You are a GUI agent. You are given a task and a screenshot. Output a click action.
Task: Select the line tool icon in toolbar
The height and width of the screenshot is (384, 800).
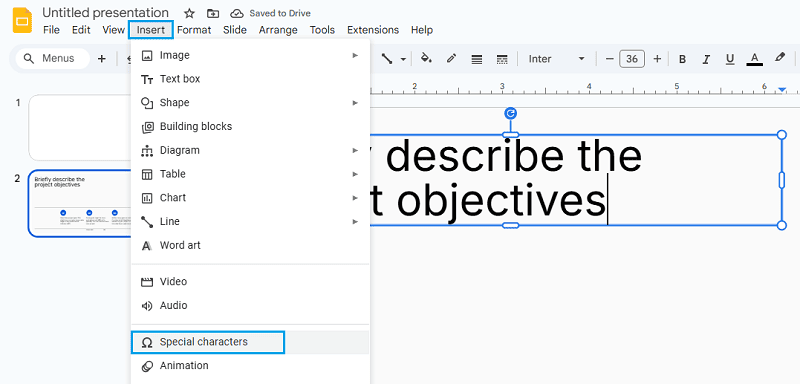(387, 59)
